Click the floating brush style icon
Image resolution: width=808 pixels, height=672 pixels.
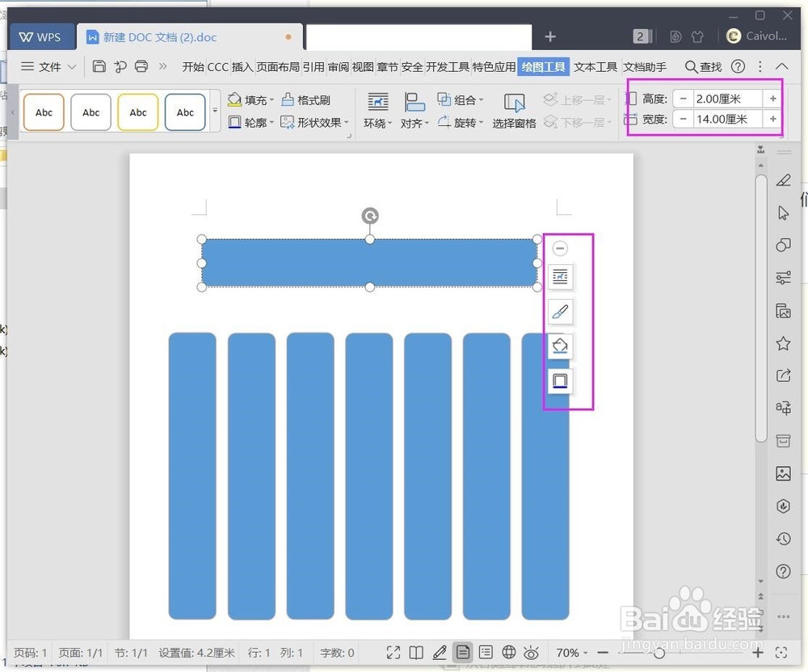tap(560, 312)
